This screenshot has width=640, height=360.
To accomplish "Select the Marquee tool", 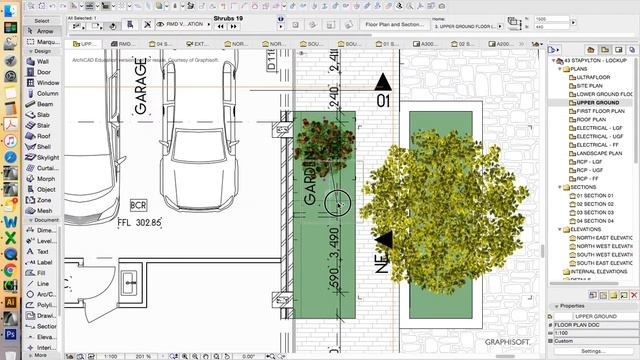I will pyautogui.click(x=42, y=42).
